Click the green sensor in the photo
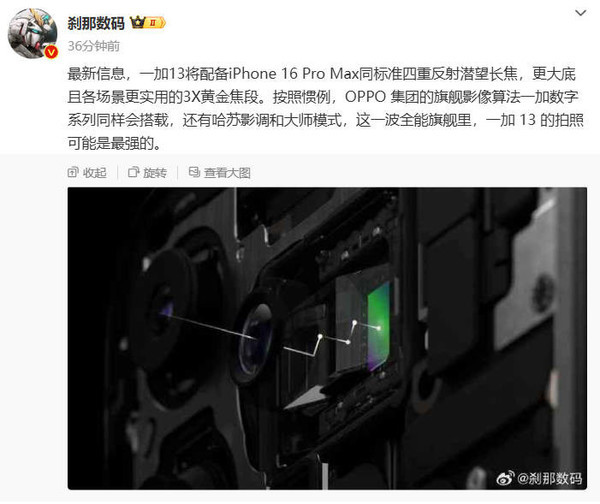Image resolution: width=600 pixels, height=504 pixels. [379, 327]
